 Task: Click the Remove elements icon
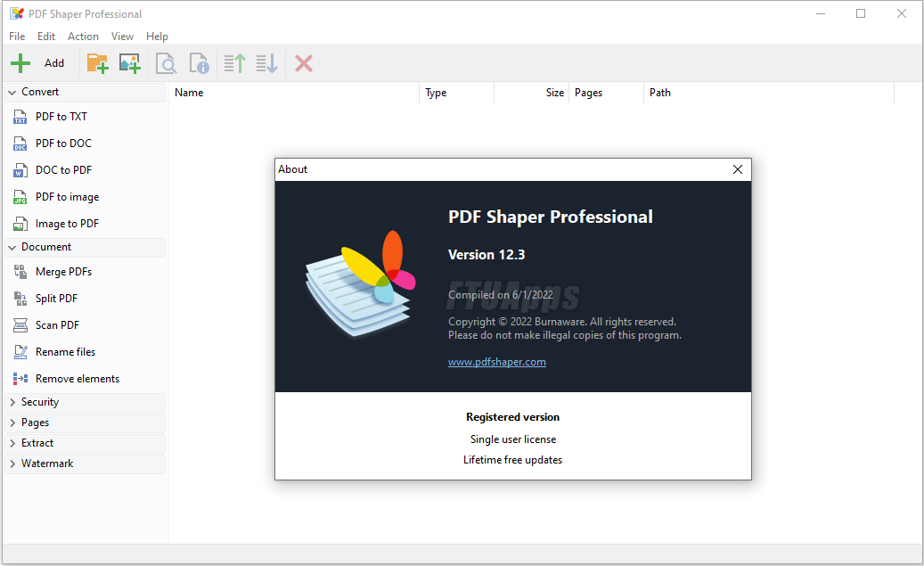coord(20,379)
